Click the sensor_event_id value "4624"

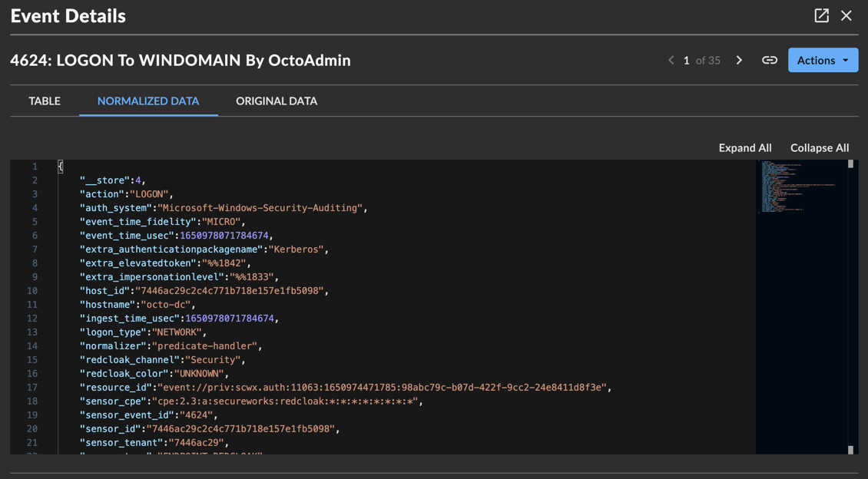[197, 415]
